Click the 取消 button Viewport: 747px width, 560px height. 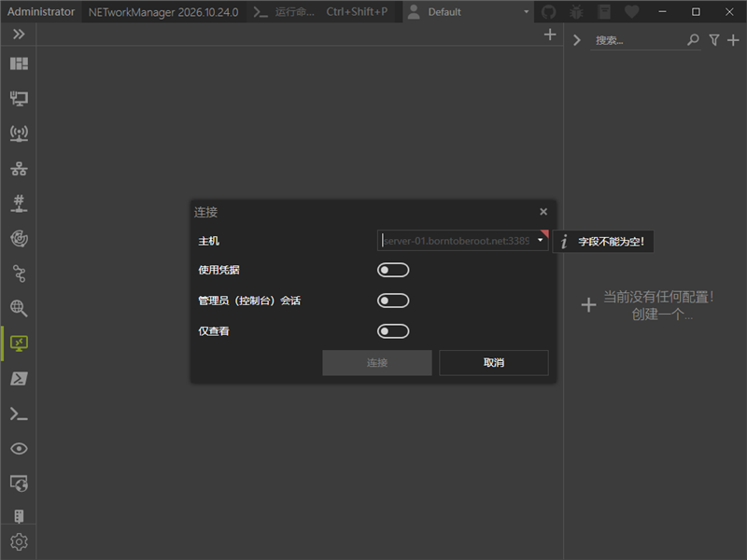tap(494, 362)
